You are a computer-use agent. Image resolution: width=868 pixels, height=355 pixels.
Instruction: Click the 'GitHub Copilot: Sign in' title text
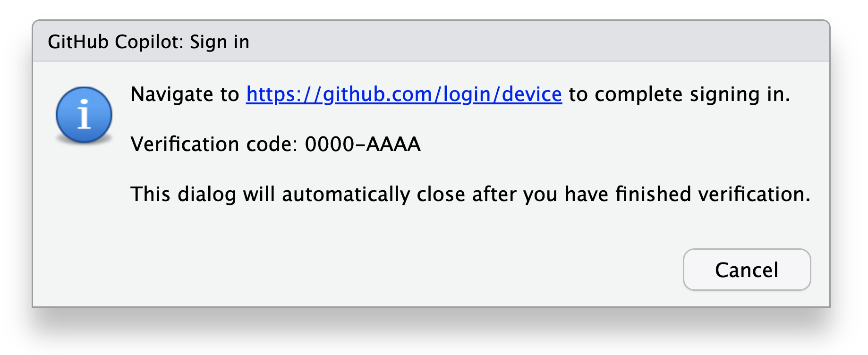pyautogui.click(x=148, y=42)
